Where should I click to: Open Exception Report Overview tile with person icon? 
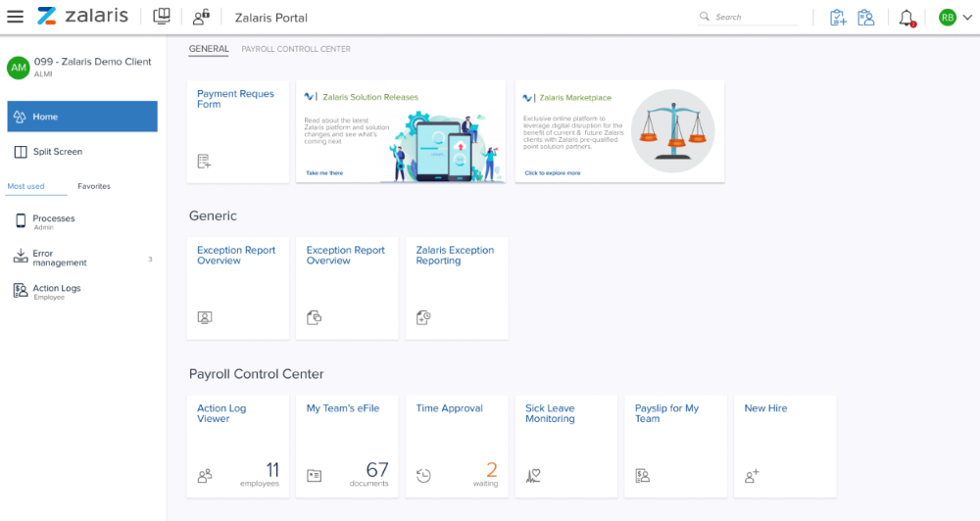pyautogui.click(x=238, y=288)
